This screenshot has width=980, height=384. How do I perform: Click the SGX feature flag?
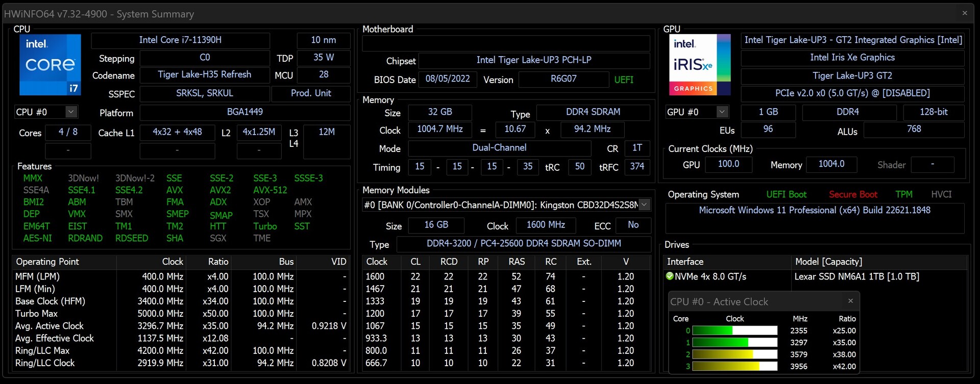tap(218, 238)
